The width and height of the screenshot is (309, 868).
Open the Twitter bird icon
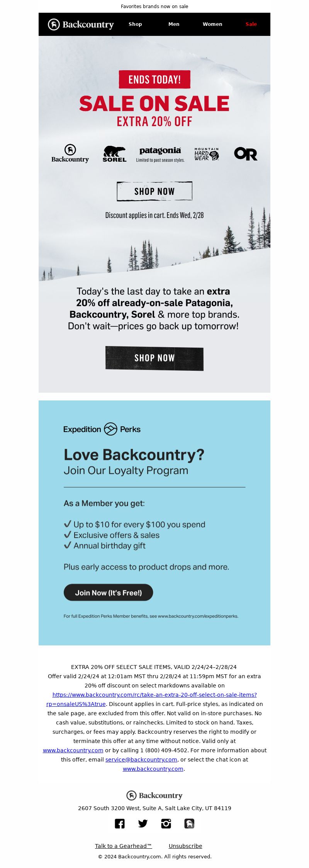coord(143,824)
